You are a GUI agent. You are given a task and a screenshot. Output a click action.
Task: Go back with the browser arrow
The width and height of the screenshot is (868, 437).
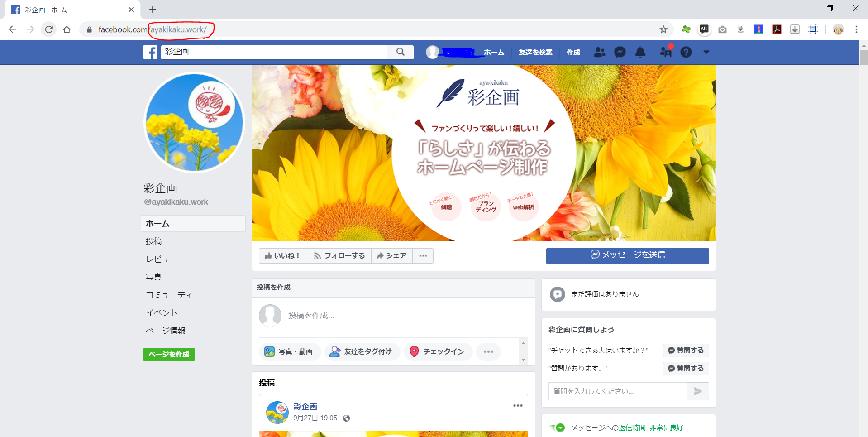tap(12, 29)
